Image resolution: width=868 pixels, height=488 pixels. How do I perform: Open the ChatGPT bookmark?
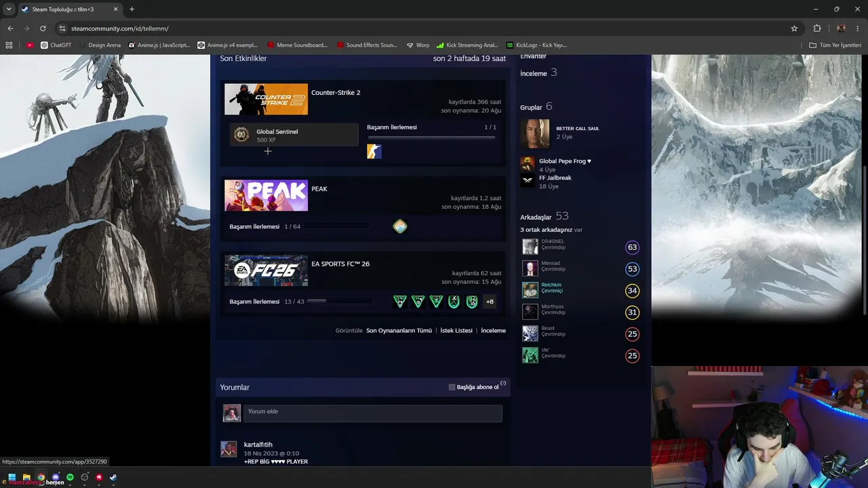tap(56, 45)
